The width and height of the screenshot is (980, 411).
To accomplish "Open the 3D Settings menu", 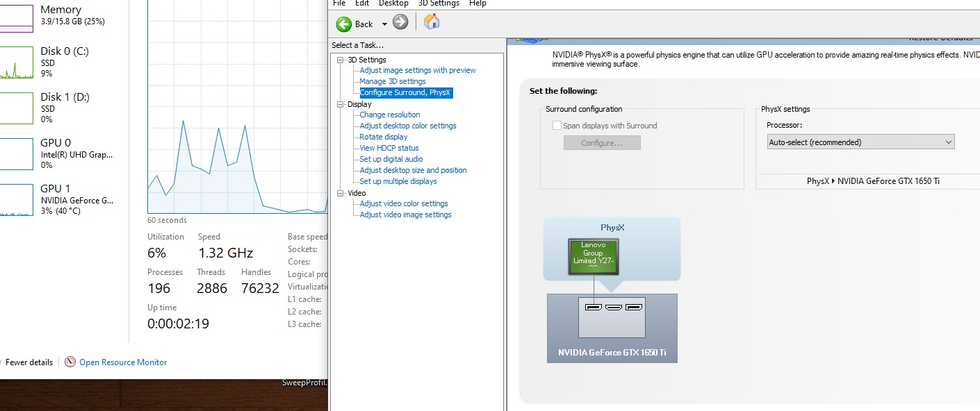I will click(439, 3).
